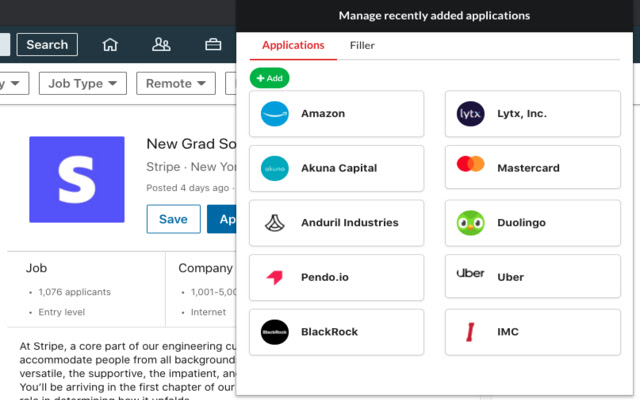640x400 pixels.
Task: Click the Posted 4 days ago text
Action: point(188,188)
